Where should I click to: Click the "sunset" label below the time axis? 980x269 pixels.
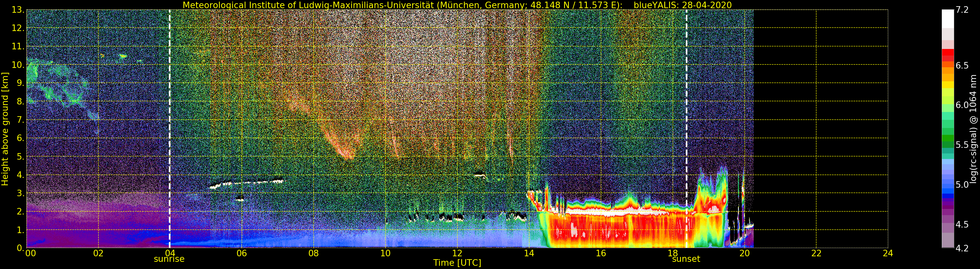686,259
